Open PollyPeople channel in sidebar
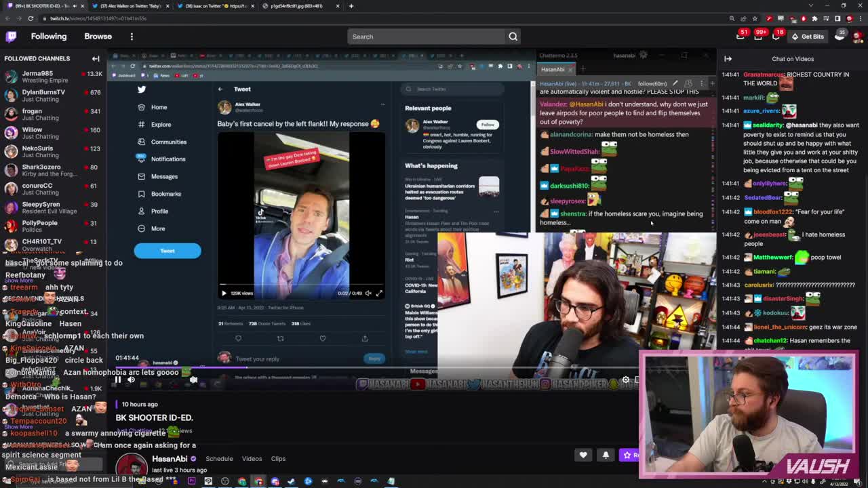 tap(53, 226)
